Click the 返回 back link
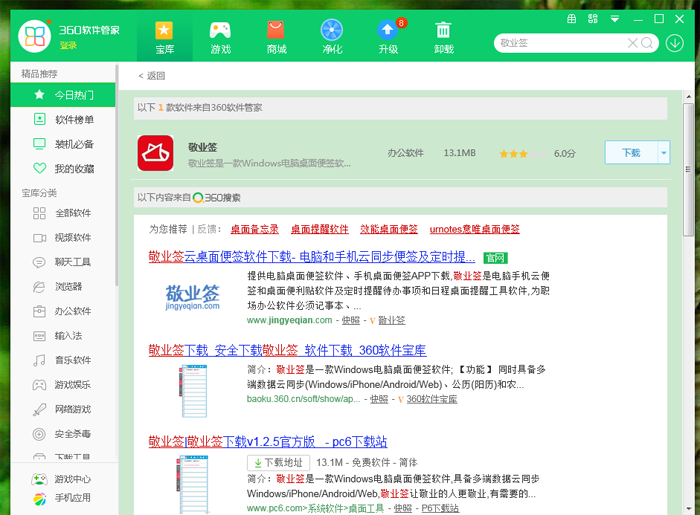The width and height of the screenshot is (700, 515). [152, 76]
